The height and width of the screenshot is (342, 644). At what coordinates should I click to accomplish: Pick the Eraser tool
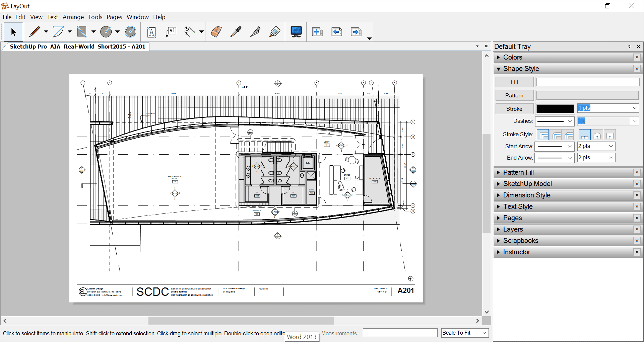pyautogui.click(x=216, y=32)
